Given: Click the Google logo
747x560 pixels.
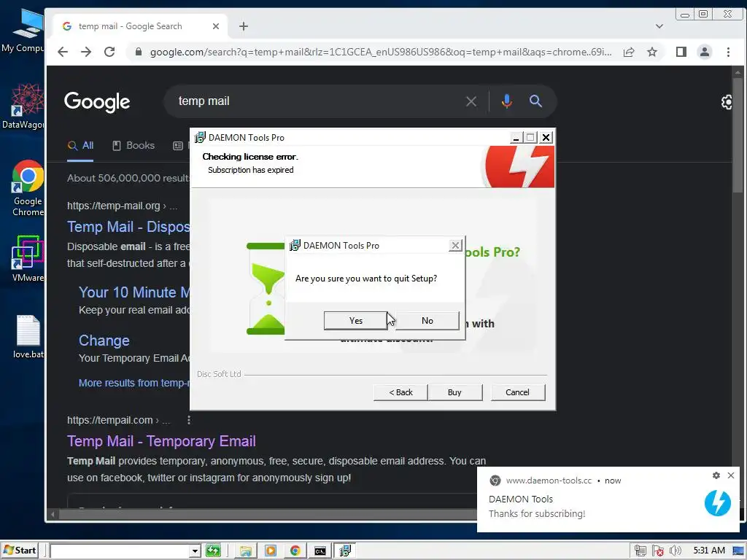Looking at the screenshot, I should coord(97,101).
